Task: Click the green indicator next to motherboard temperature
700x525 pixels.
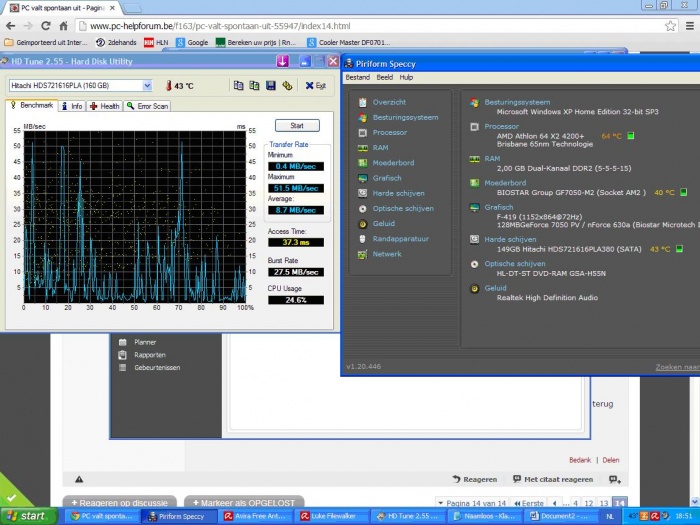Action: (x=683, y=192)
